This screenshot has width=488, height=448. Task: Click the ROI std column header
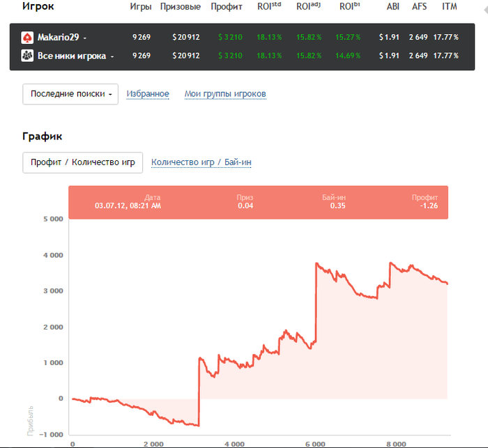click(269, 7)
